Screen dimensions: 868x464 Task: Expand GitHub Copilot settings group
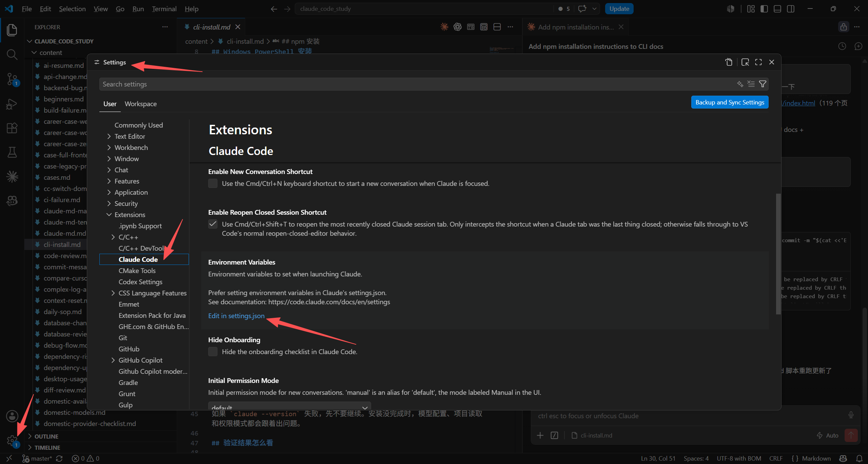click(113, 360)
